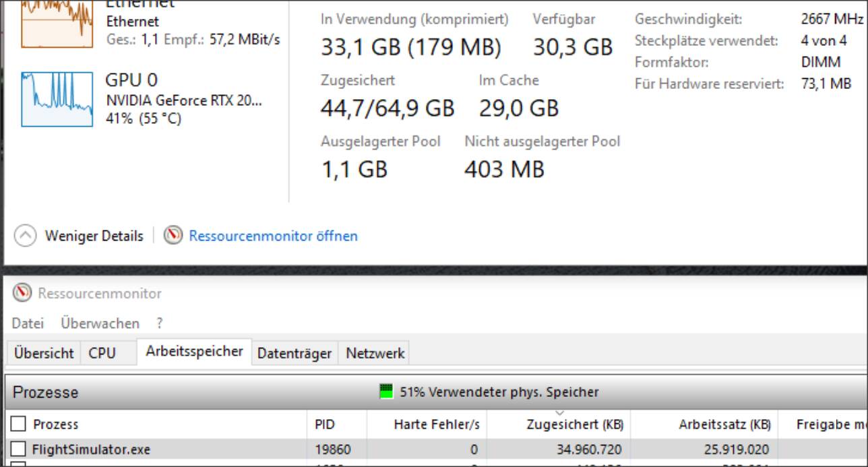
Task: Check the select-all Prozess header checkbox
Action: click(19, 424)
